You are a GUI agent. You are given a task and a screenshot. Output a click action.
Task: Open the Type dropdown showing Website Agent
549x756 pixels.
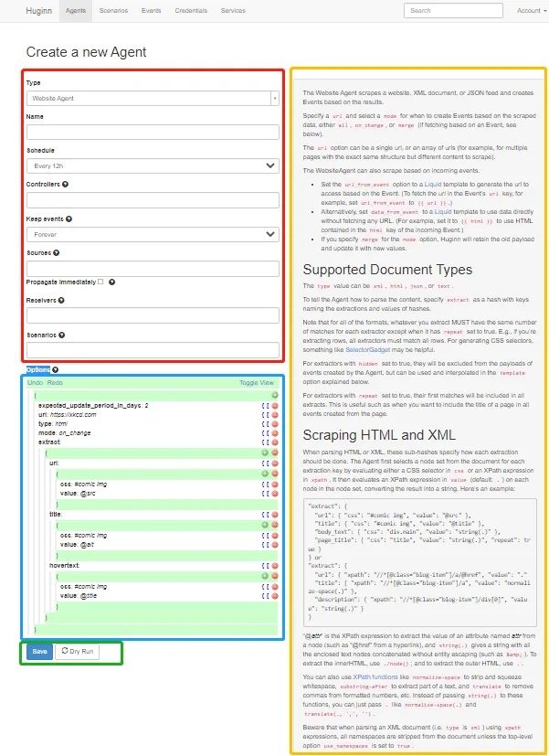(x=153, y=98)
